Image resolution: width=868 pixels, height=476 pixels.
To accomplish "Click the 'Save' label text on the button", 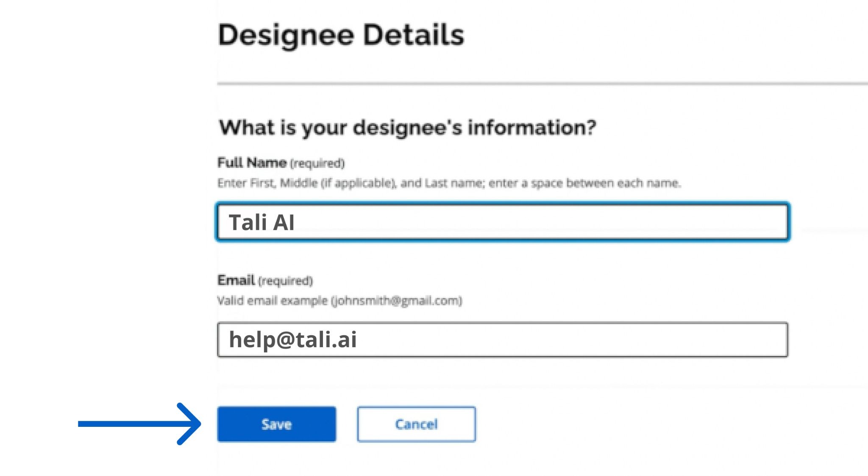I will (x=276, y=424).
